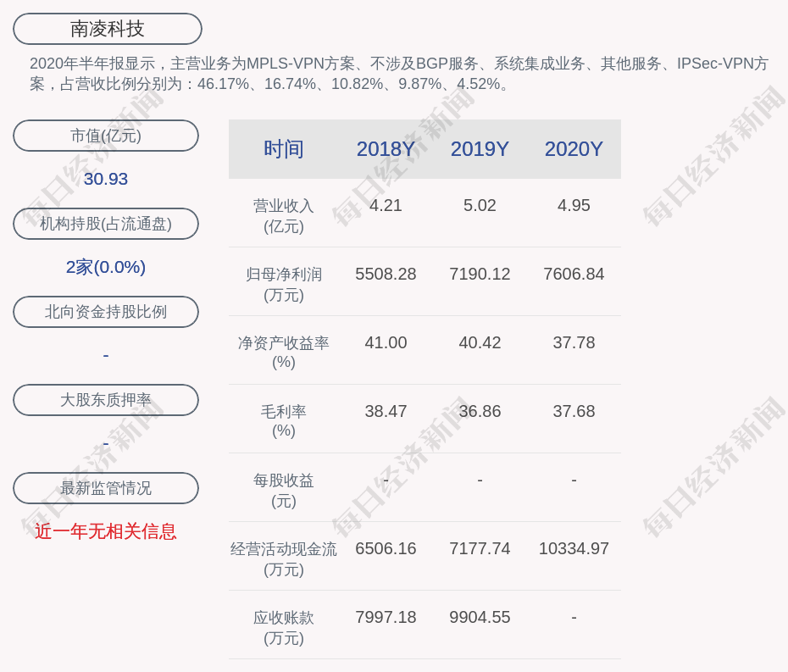Click the 大股东质押率 label pill

pos(106,400)
